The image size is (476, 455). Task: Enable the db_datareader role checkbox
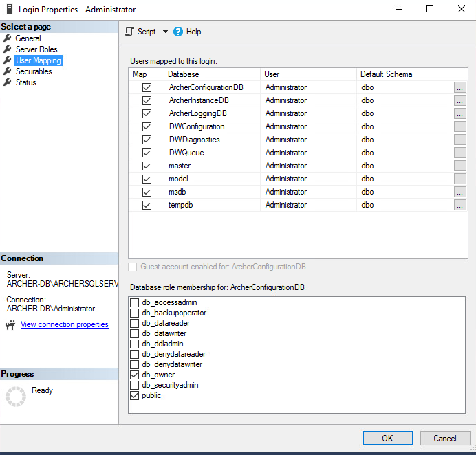135,323
